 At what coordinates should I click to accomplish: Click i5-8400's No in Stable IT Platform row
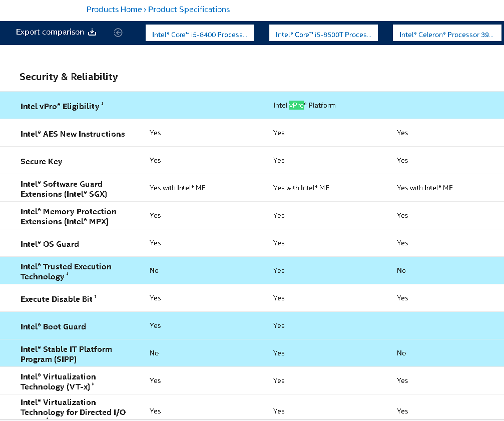click(x=154, y=353)
